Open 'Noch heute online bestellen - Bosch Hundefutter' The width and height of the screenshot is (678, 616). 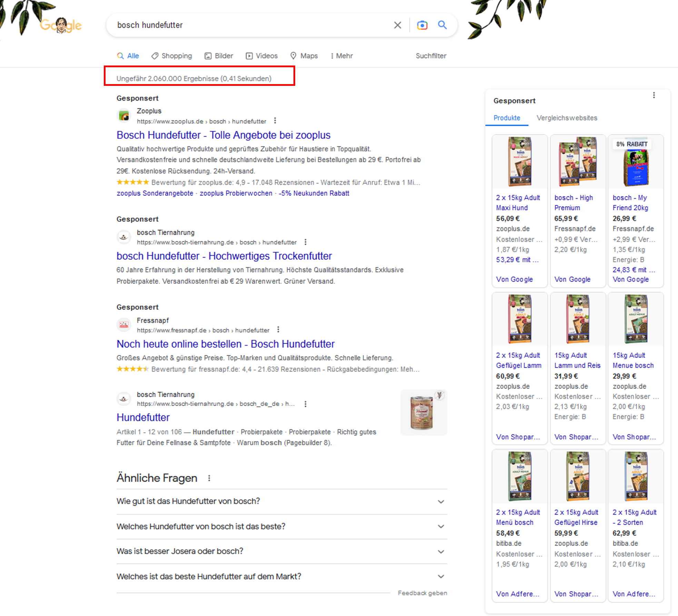[x=226, y=344]
